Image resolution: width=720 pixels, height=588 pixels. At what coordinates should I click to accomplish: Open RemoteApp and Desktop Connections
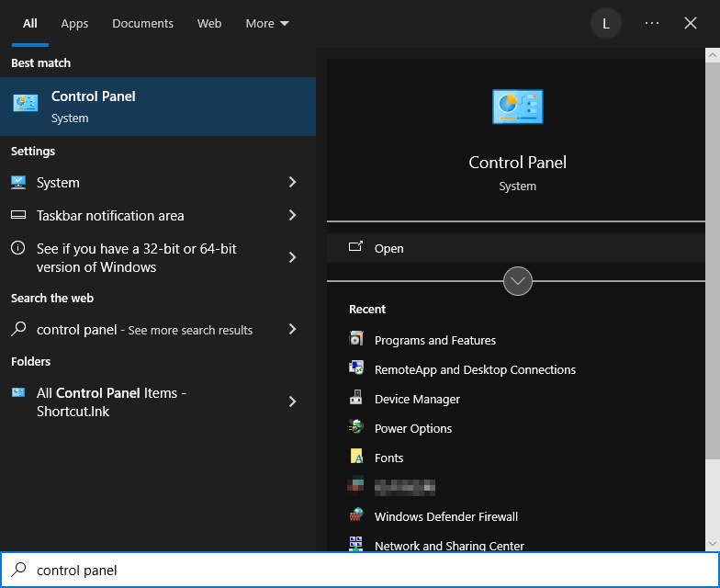475,369
